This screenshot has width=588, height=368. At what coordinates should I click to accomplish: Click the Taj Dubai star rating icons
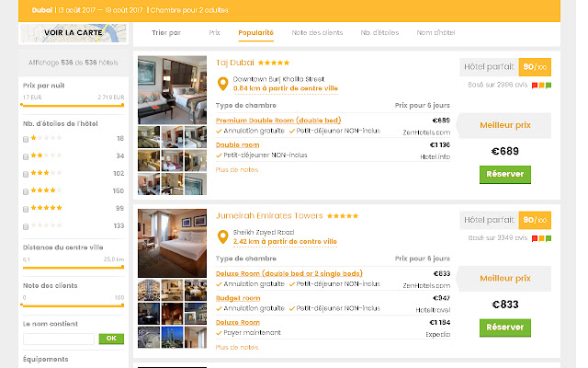click(x=274, y=63)
